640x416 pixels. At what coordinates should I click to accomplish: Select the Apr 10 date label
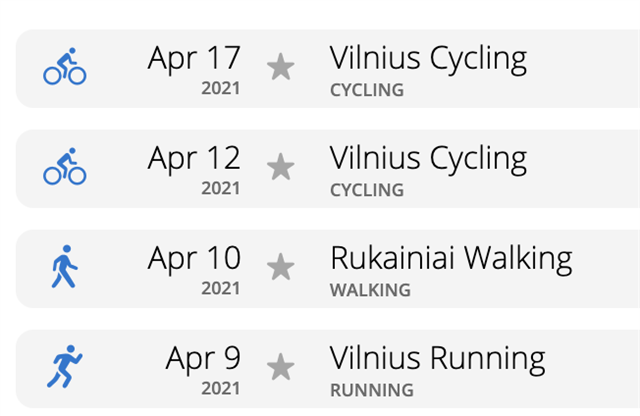(x=194, y=258)
